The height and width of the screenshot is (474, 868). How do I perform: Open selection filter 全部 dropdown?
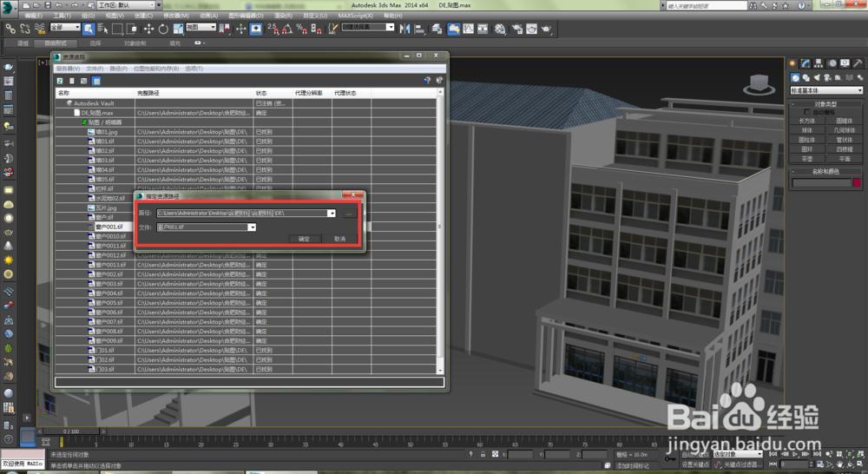click(65, 27)
